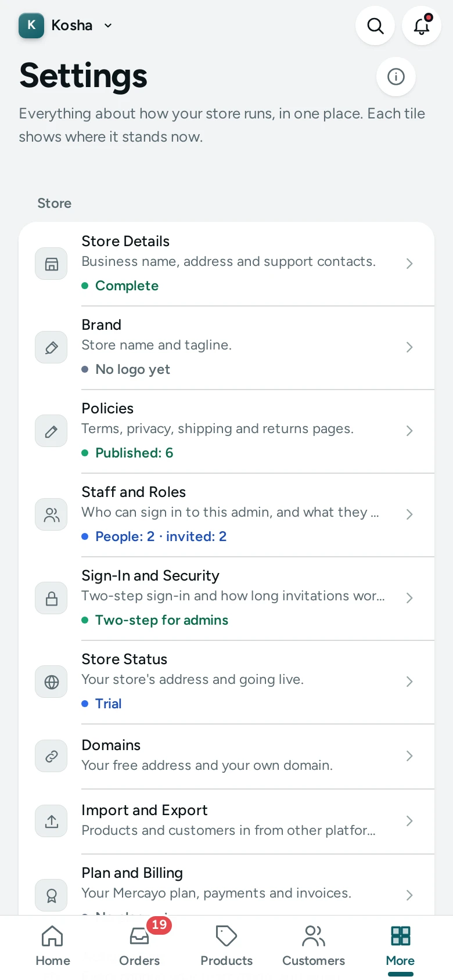Open Policies via its chevron arrow

click(x=409, y=431)
